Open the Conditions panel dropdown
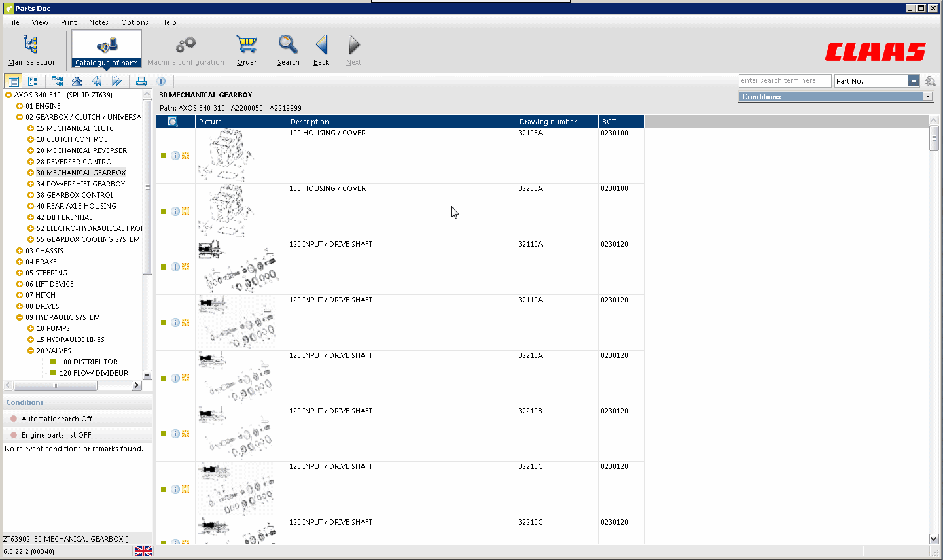Viewport: 943px width, 560px height. pyautogui.click(x=927, y=96)
